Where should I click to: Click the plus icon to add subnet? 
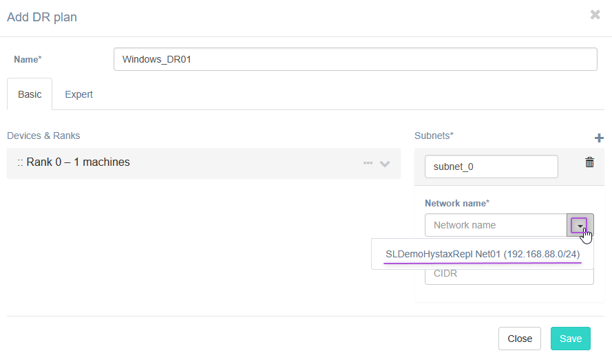[598, 138]
